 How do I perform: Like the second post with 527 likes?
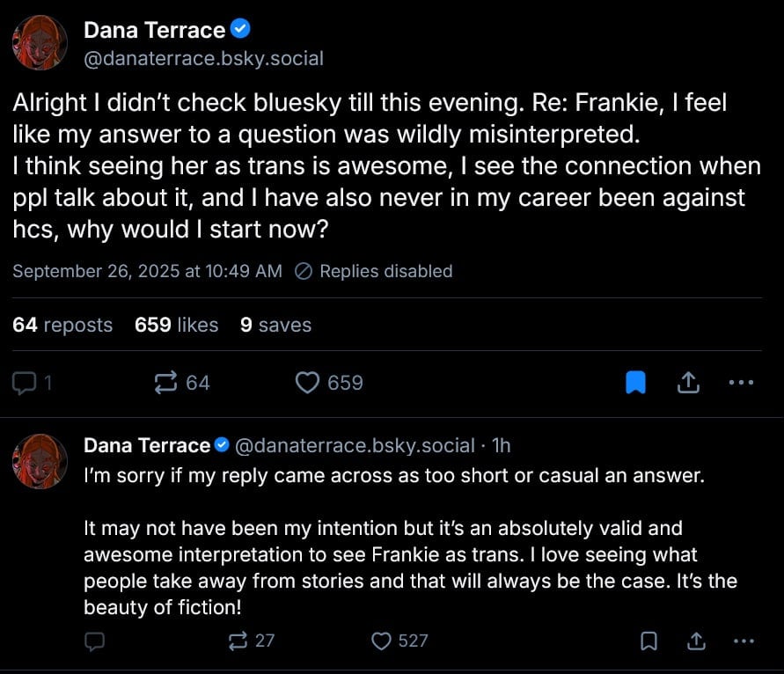tap(381, 641)
